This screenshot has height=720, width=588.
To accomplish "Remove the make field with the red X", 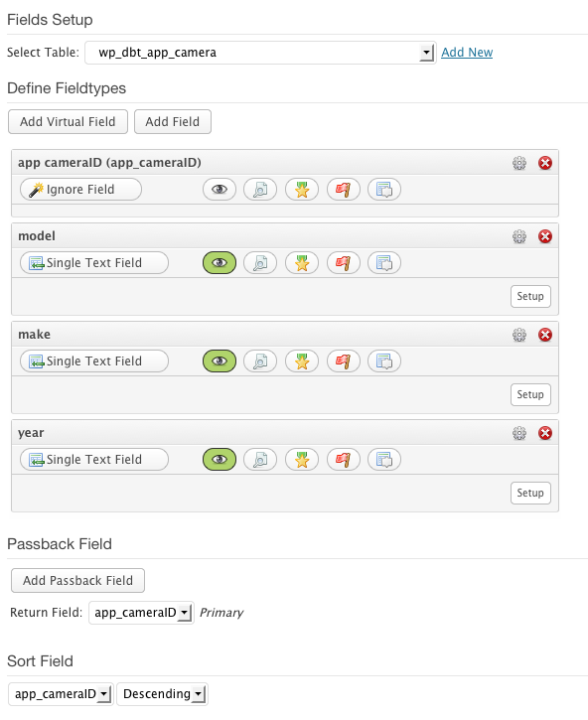I will [x=545, y=335].
